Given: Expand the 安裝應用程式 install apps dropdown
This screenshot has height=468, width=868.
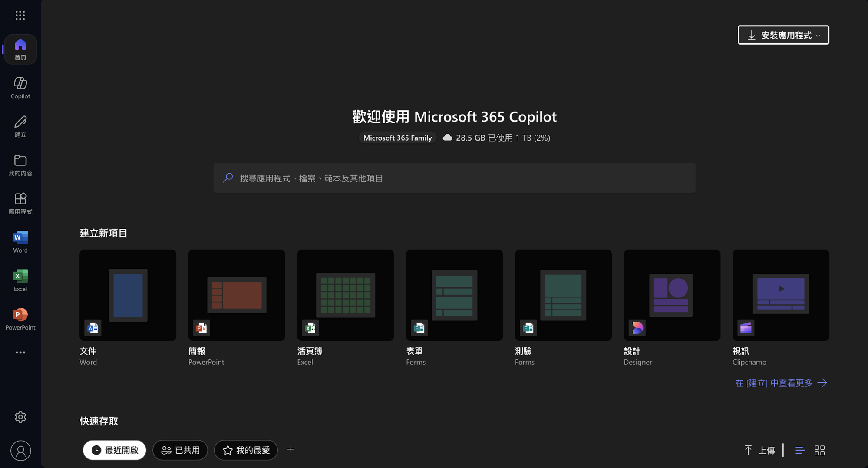Looking at the screenshot, I should click(x=783, y=35).
